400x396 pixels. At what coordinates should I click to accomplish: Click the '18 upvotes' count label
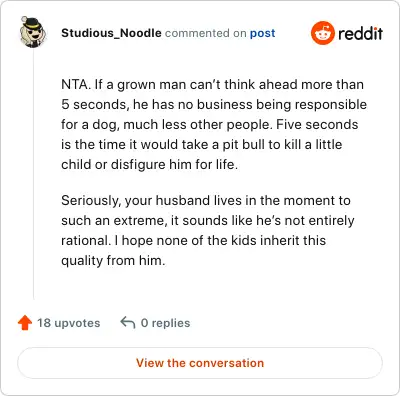(69, 323)
